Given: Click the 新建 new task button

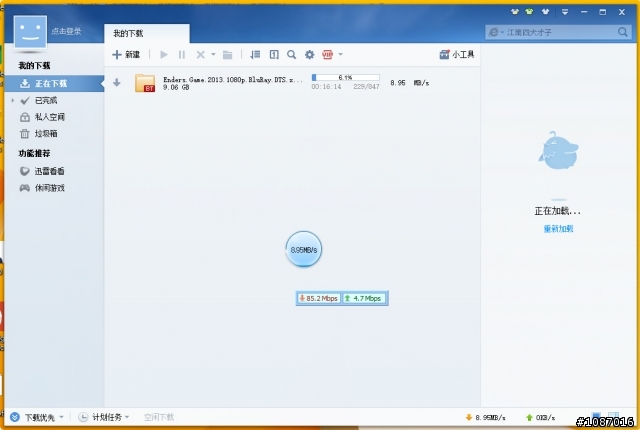Looking at the screenshot, I should click(126, 54).
